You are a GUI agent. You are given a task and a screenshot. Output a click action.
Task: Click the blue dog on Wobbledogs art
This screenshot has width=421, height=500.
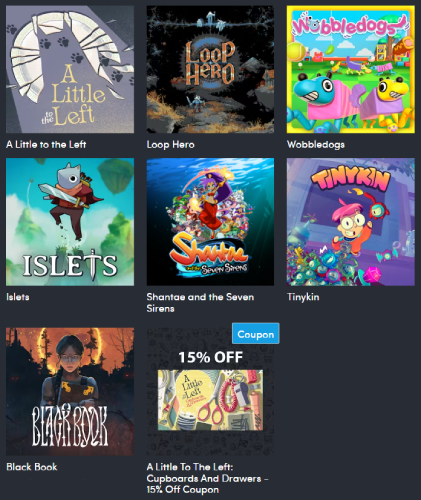click(x=317, y=97)
